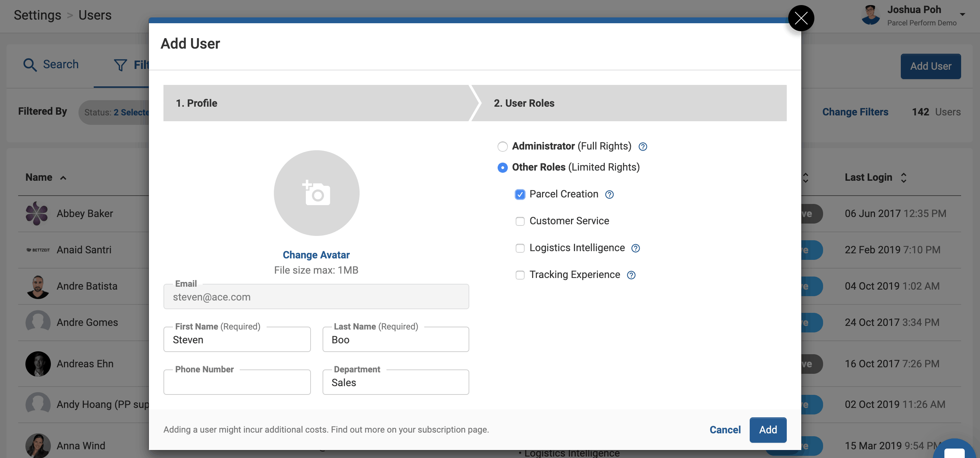The width and height of the screenshot is (980, 458).
Task: Sort by the Last Login column arrows
Action: point(903,177)
